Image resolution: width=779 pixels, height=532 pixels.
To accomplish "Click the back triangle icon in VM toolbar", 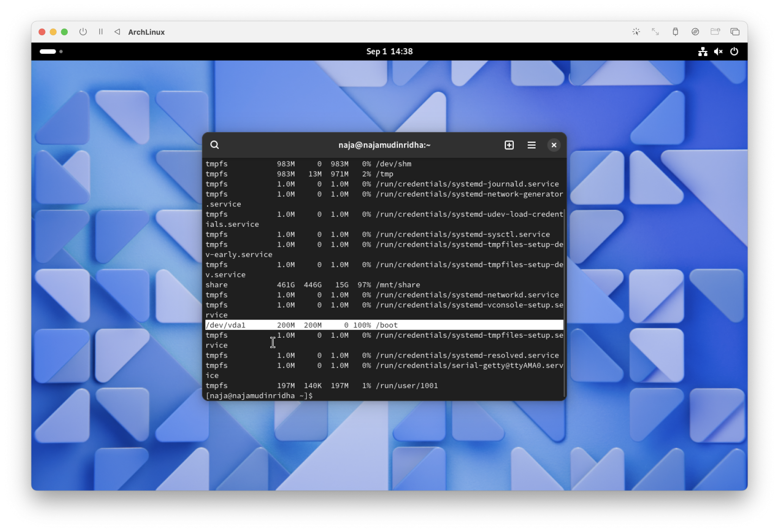I will (117, 32).
